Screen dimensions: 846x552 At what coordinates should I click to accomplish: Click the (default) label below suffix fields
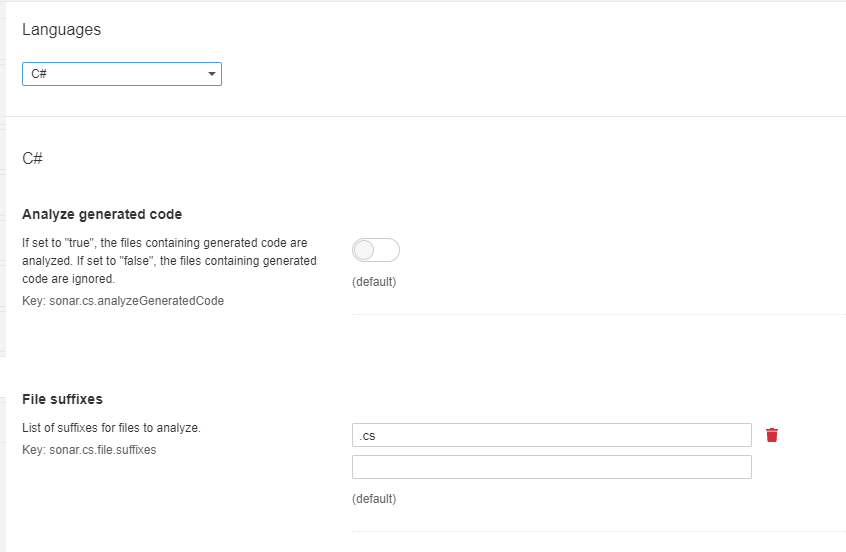tap(374, 499)
